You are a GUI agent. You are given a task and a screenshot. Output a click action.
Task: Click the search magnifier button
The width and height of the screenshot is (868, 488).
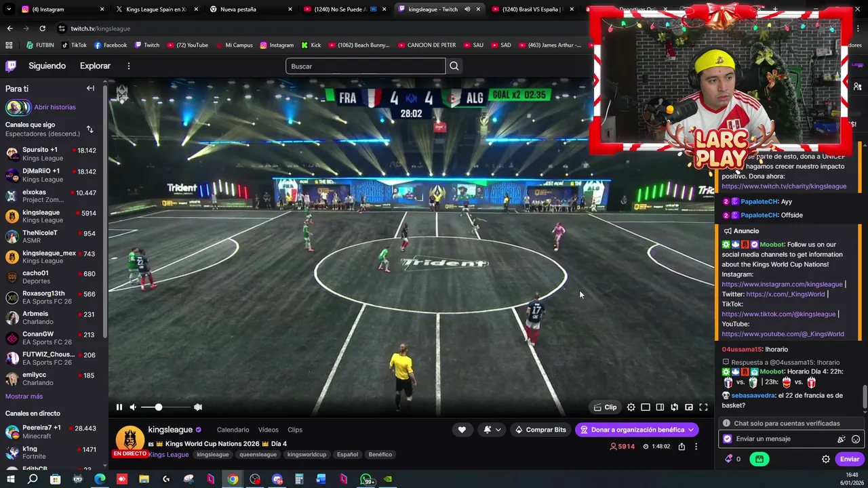click(x=454, y=66)
